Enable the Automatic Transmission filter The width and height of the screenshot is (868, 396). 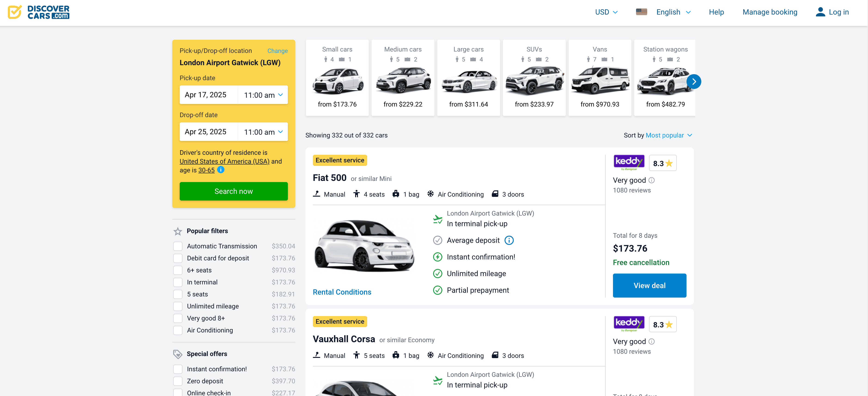click(x=178, y=247)
